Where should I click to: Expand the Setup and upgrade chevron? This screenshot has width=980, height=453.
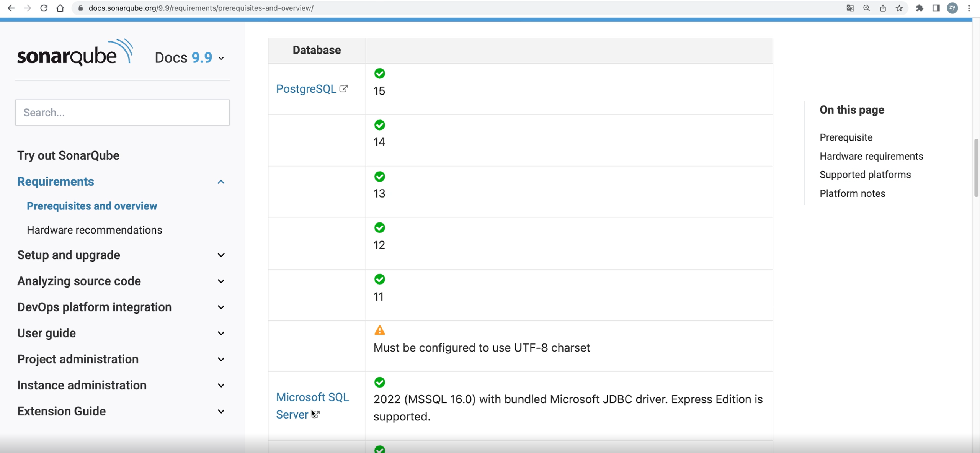coord(221,255)
